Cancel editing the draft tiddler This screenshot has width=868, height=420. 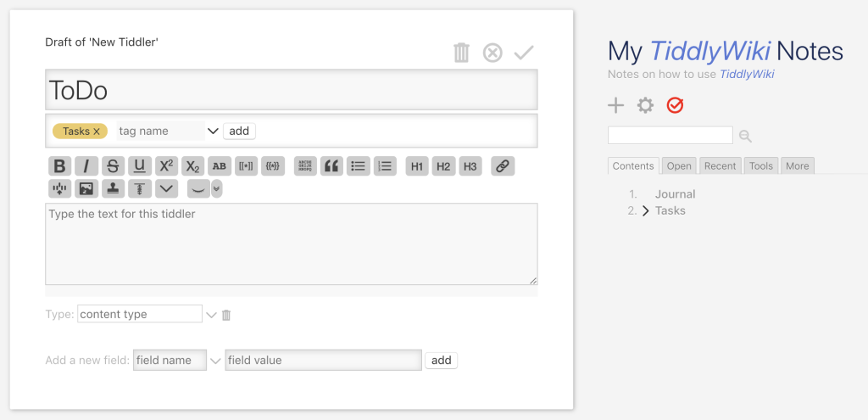coord(492,53)
